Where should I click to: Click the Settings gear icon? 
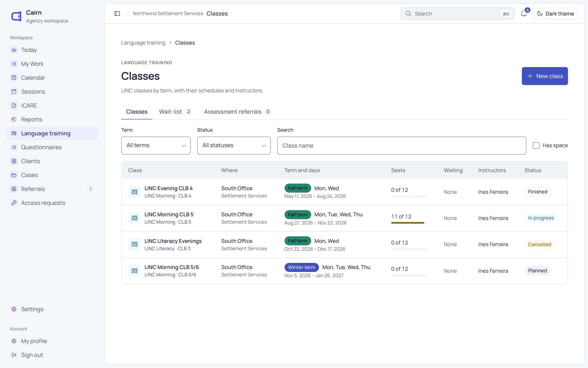coord(14,309)
